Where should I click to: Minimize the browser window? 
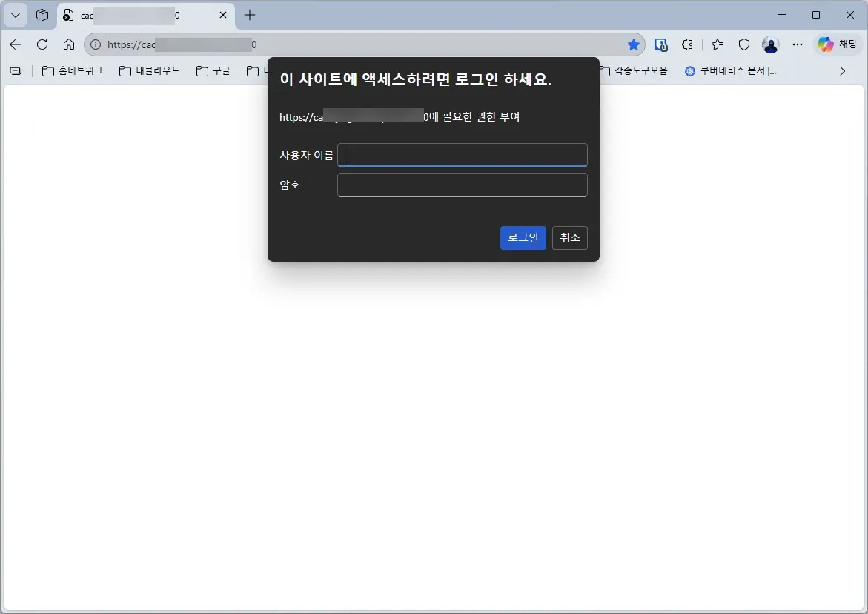click(781, 15)
